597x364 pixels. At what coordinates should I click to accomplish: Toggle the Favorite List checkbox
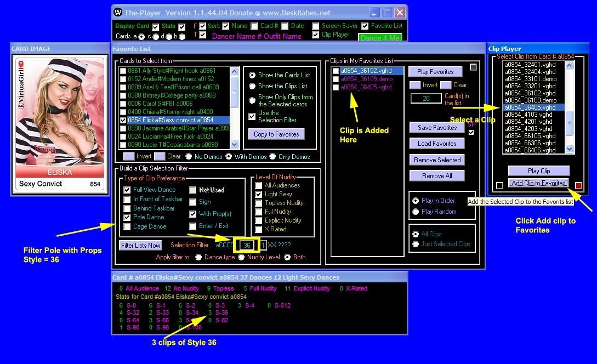[x=365, y=26]
